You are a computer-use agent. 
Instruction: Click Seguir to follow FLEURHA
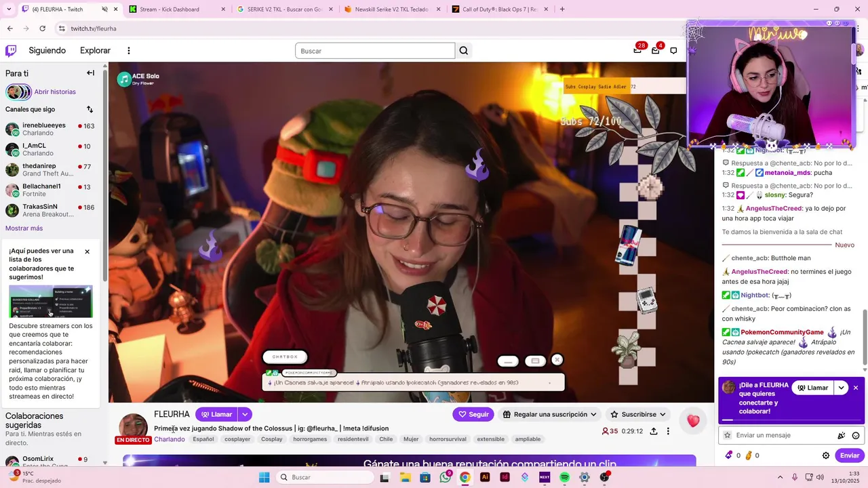(x=473, y=414)
